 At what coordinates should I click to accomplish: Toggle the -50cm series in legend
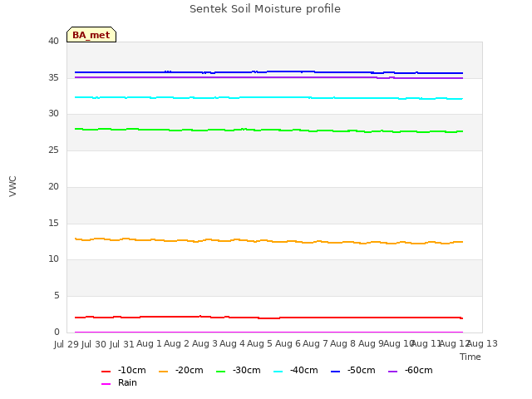tap(353, 370)
